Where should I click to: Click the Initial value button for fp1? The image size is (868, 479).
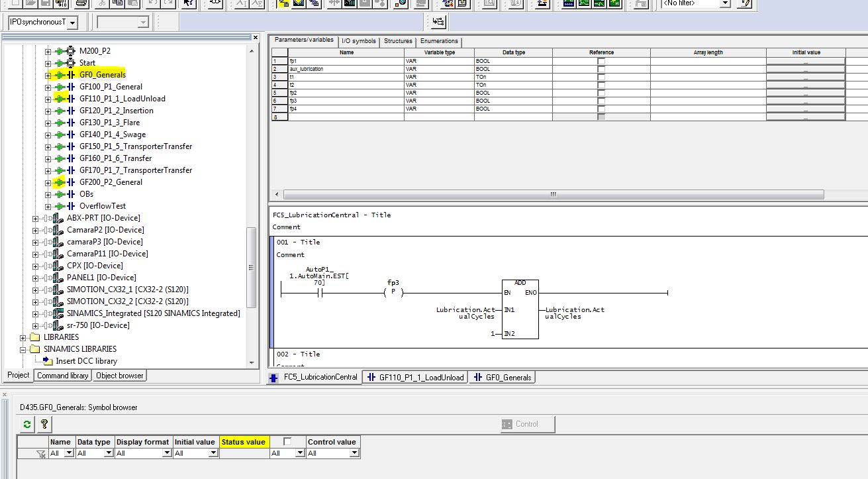point(805,62)
